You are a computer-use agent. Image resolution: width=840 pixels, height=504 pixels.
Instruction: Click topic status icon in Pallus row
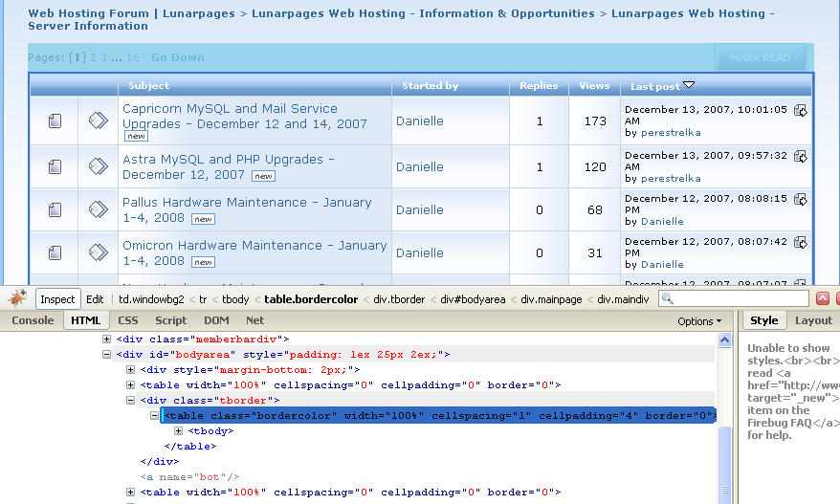pos(55,210)
